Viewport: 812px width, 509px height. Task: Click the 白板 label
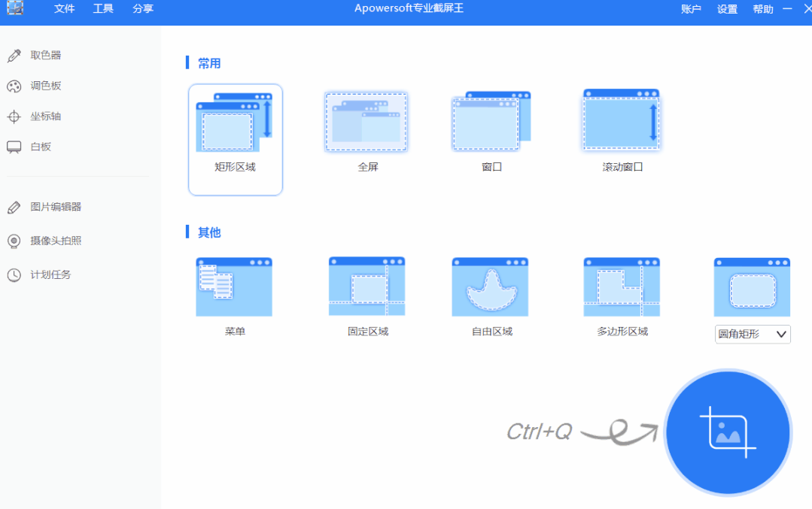tap(41, 147)
